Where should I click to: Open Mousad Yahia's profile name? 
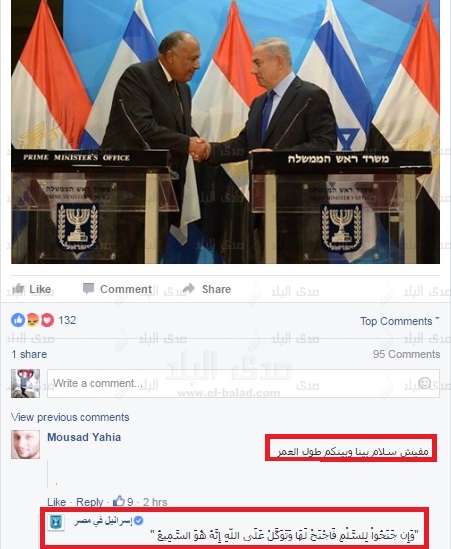tap(84, 437)
